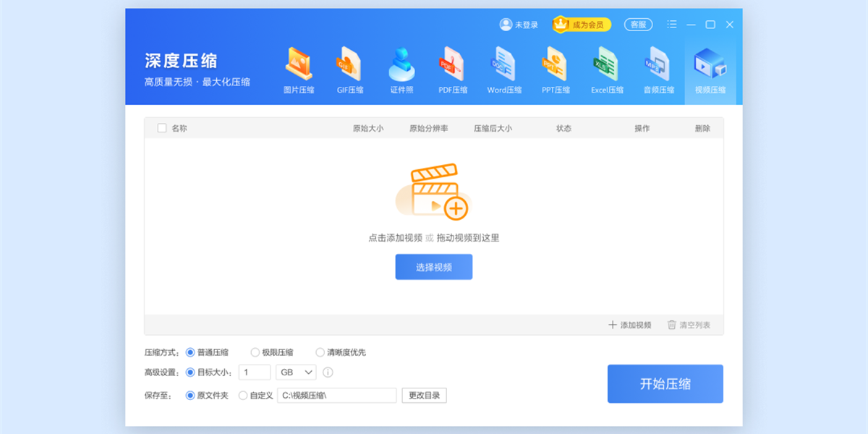
Task: Click the 选择视频 select video button
Action: tap(434, 267)
